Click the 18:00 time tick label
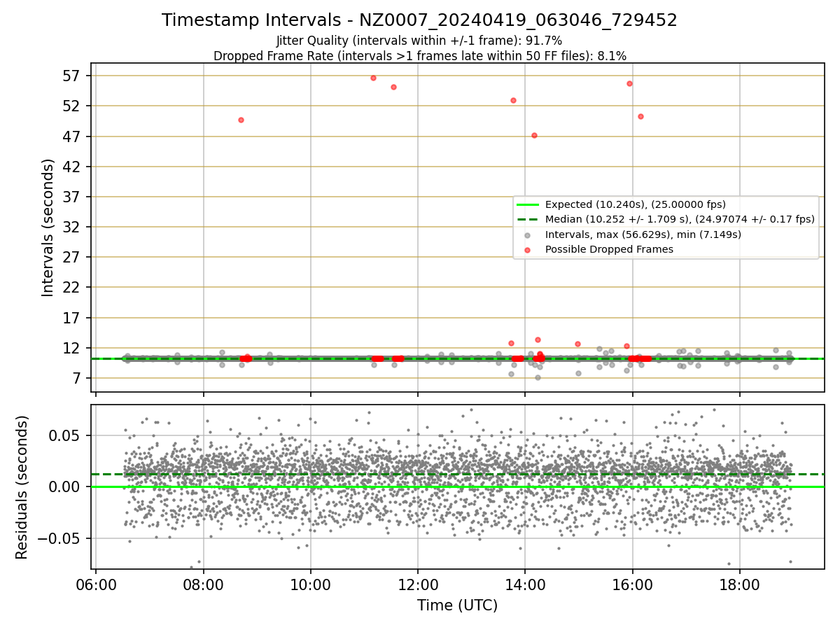 pyautogui.click(x=740, y=584)
